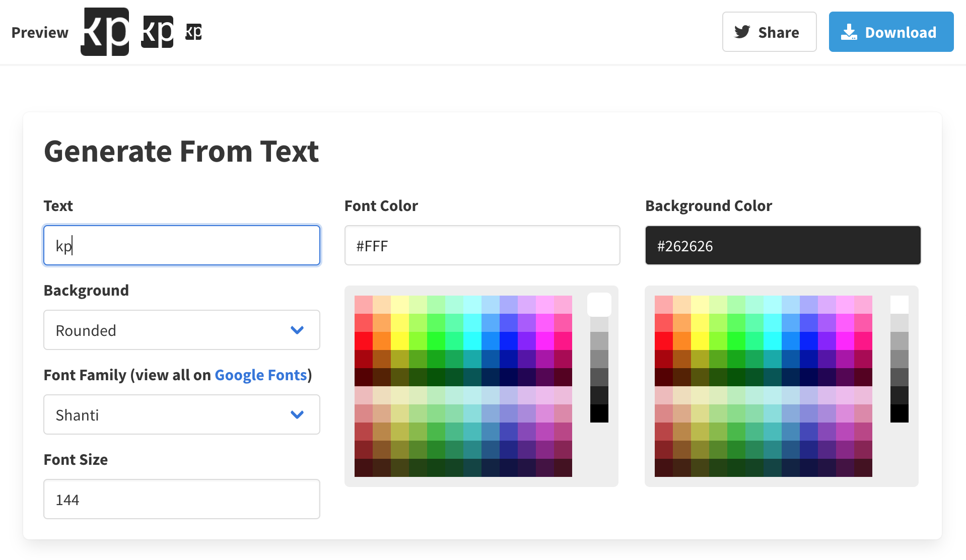The image size is (966, 560).
Task: Pick magenta in Background Color palette
Action: click(x=845, y=341)
